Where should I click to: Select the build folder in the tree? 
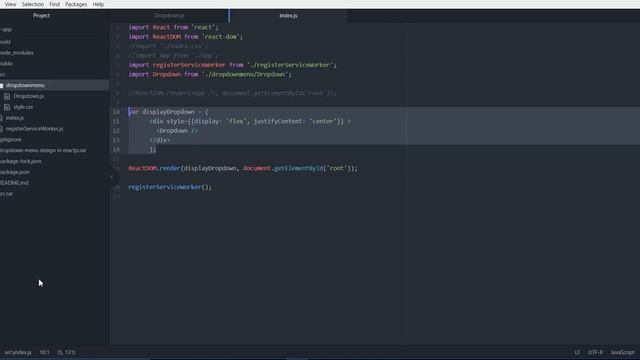coord(5,42)
